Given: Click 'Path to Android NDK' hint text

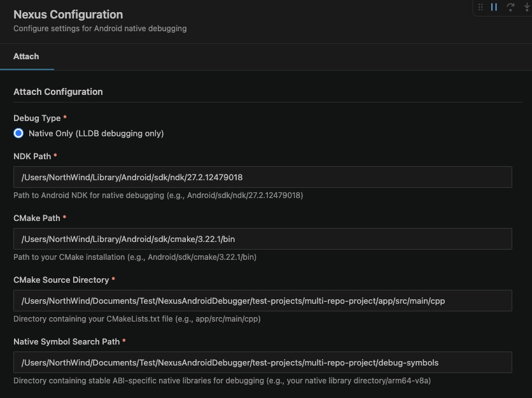Looking at the screenshot, I should [158, 195].
